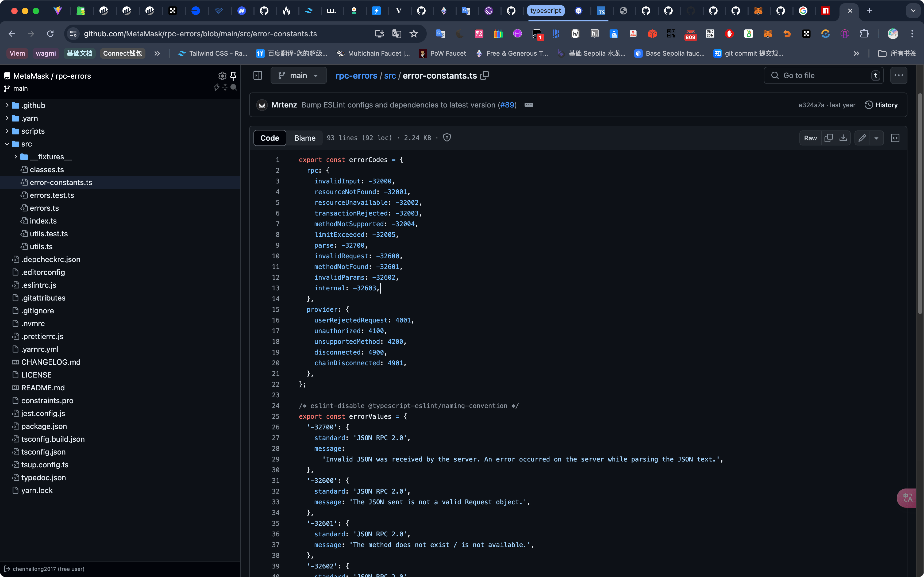Screen dimensions: 924x577
Task: Open the MetaMask fox extension
Action: point(768,34)
